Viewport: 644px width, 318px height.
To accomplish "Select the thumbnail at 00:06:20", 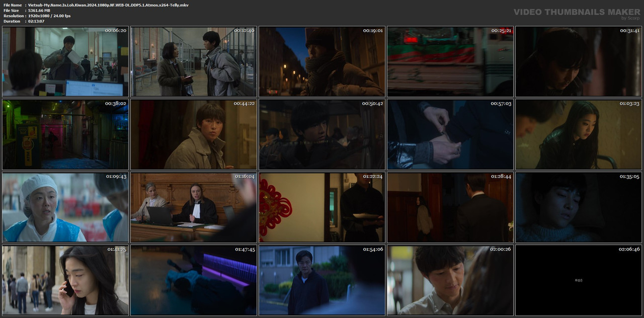I will [x=65, y=61].
